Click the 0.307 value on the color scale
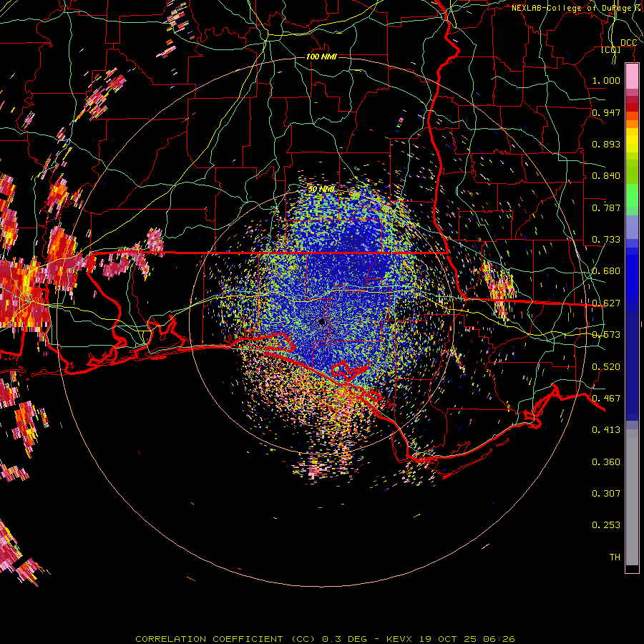Viewport: 644px width, 644px height. pyautogui.click(x=606, y=494)
